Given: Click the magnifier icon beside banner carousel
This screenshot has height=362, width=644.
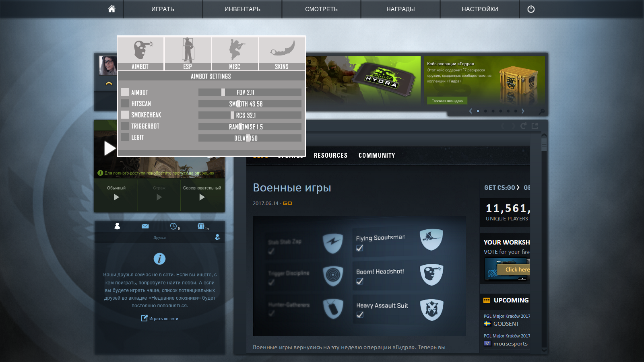Looking at the screenshot, I should click(x=542, y=111).
